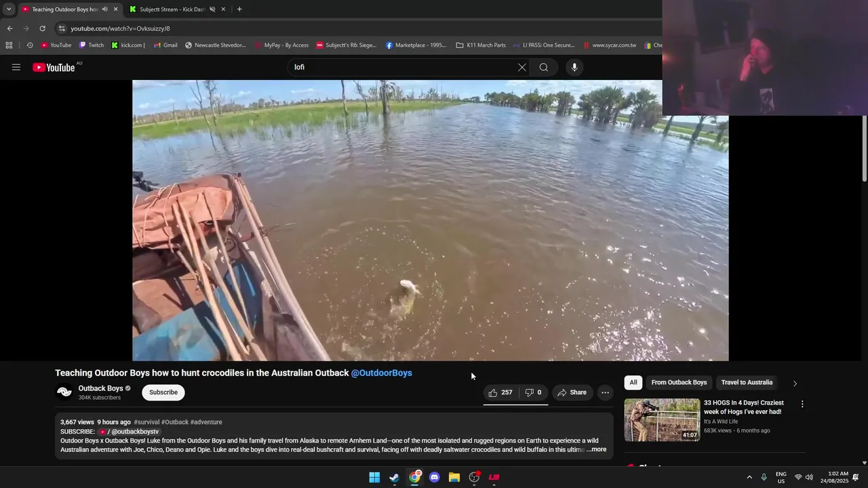Open the LI PASS: One Secure bookmark
Image resolution: width=868 pixels, height=488 pixels.
pyautogui.click(x=544, y=45)
